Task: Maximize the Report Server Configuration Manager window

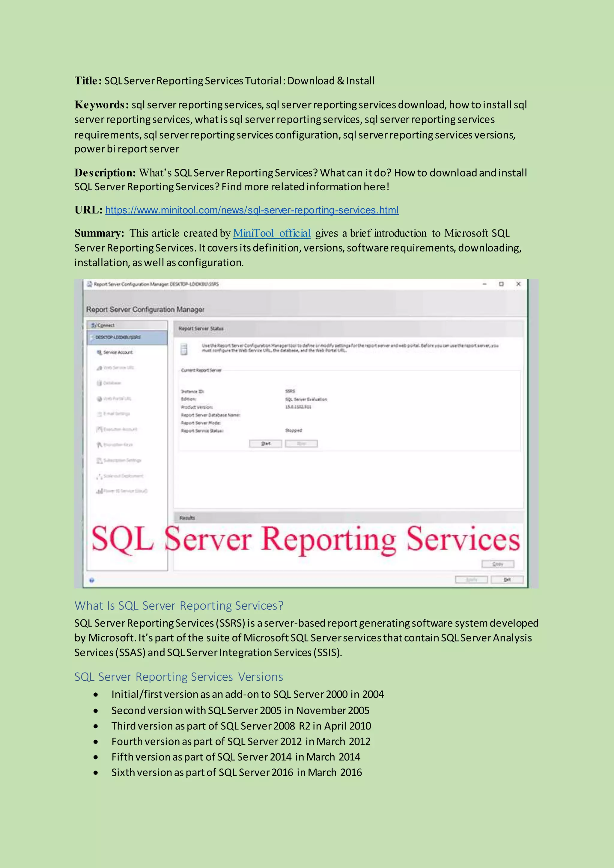Action: click(501, 284)
